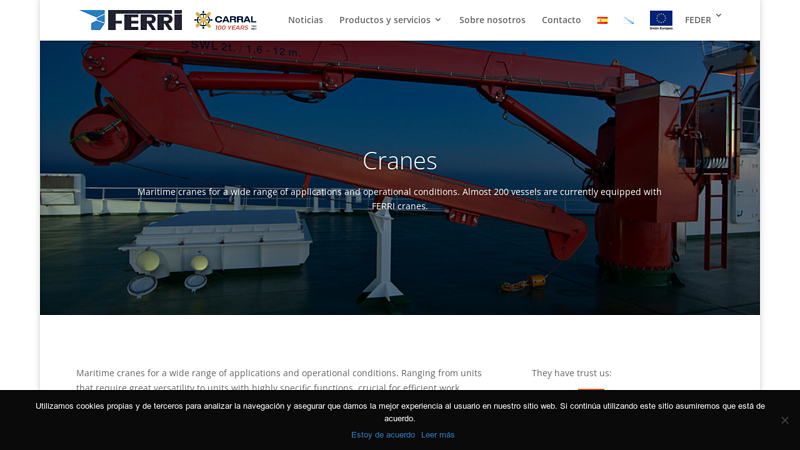Open the Leer más cookie link
Image resolution: width=800 pixels, height=450 pixels.
pyautogui.click(x=438, y=435)
